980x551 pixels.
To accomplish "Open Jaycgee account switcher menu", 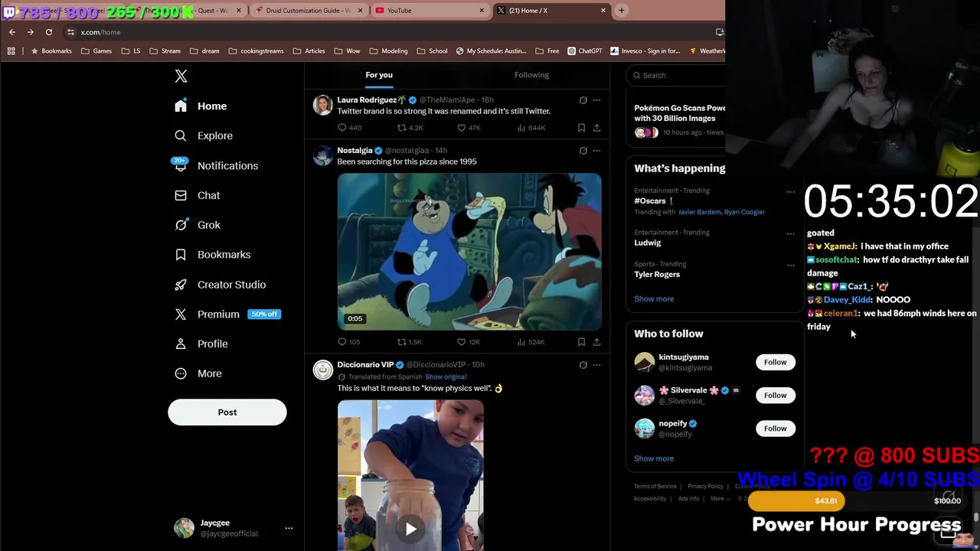I will 289,528.
